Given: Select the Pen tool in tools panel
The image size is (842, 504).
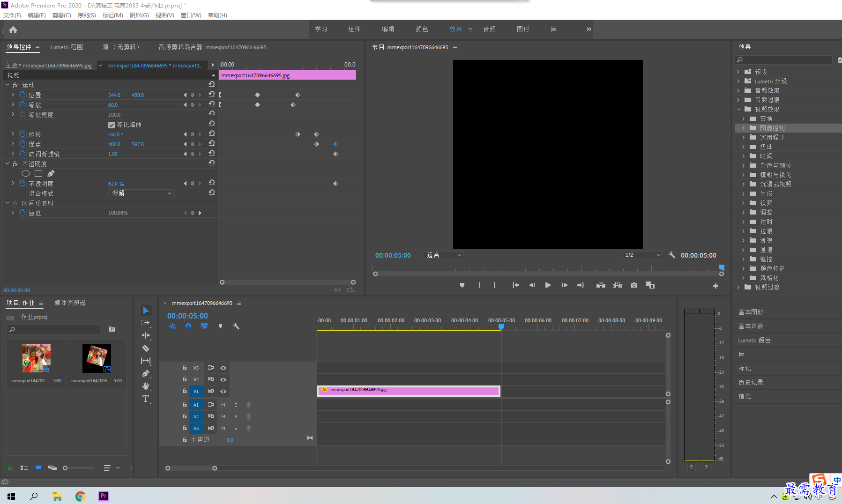Looking at the screenshot, I should [x=146, y=373].
